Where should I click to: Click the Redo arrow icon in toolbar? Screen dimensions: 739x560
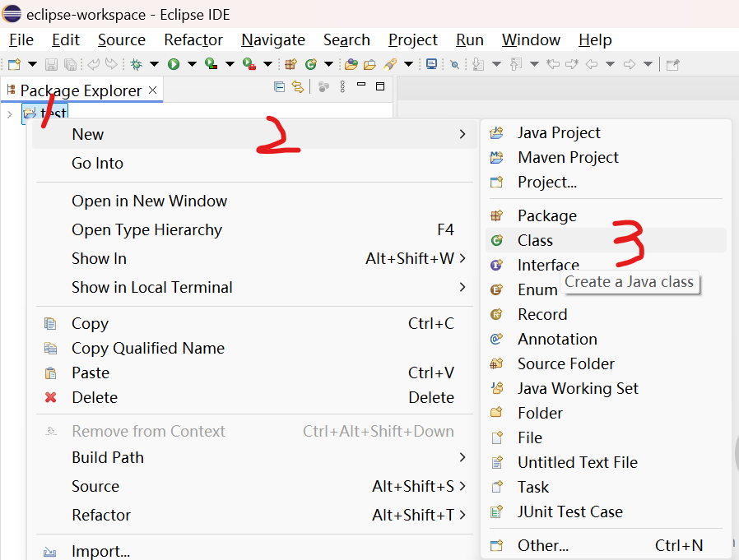[112, 64]
